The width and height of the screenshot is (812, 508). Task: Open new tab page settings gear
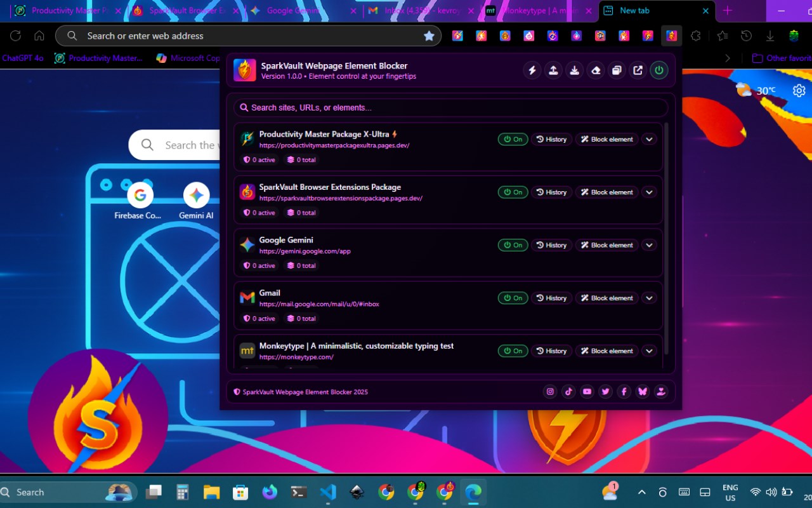pyautogui.click(x=799, y=91)
